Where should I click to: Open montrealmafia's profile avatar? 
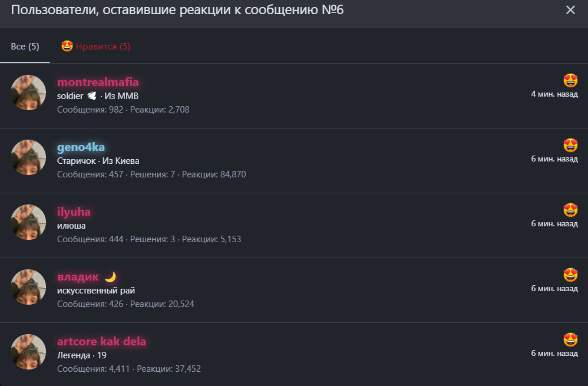(x=28, y=93)
